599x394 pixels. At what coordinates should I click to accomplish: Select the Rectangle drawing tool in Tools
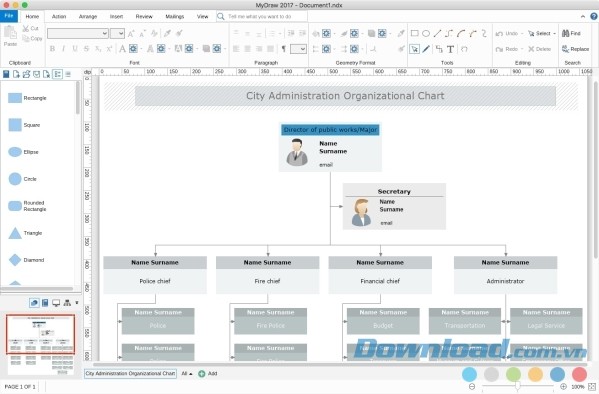pyautogui.click(x=414, y=34)
